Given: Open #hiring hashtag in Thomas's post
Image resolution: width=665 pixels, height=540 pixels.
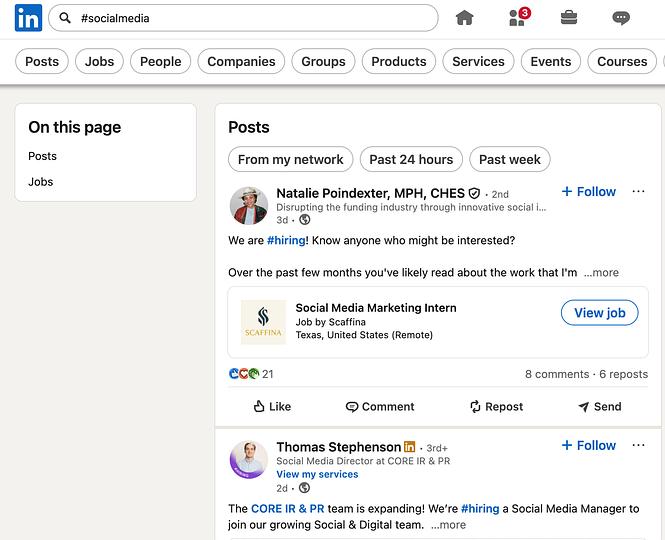Looking at the screenshot, I should coord(480,509).
